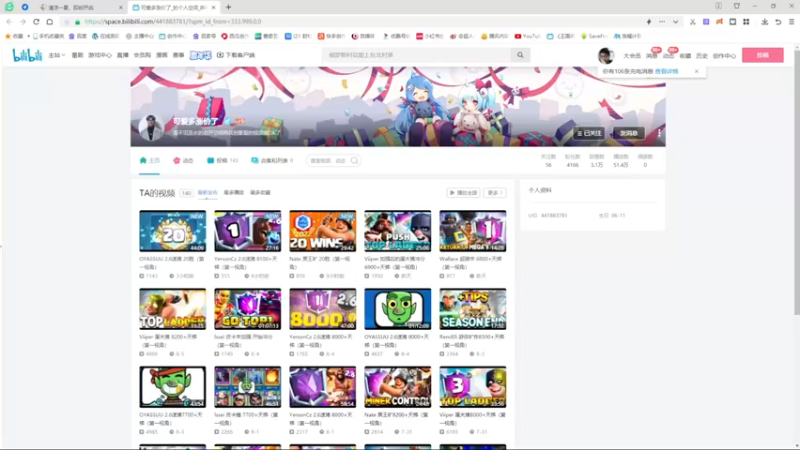Select the 最多收藏 sort tab
This screenshot has width=800, height=450.
tap(260, 193)
